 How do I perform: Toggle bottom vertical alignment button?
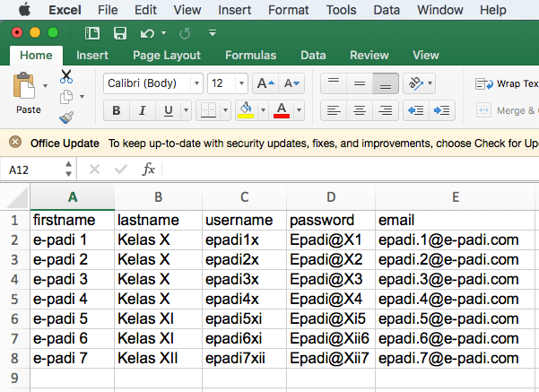[x=385, y=83]
